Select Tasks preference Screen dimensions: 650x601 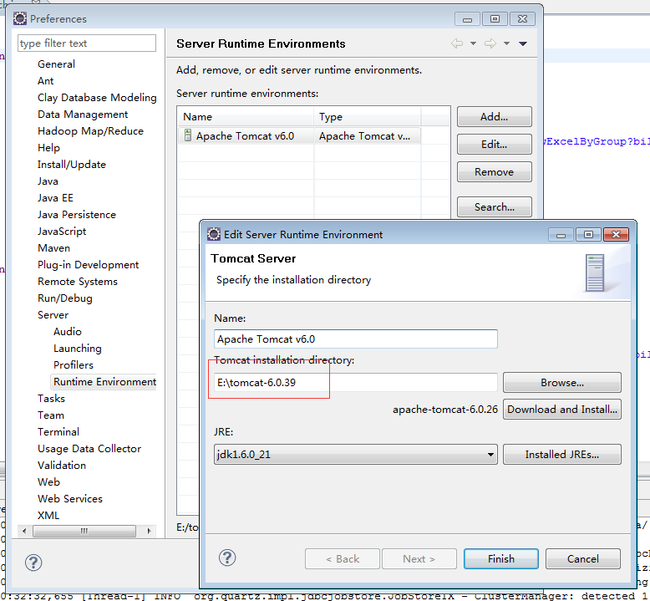pyautogui.click(x=51, y=398)
